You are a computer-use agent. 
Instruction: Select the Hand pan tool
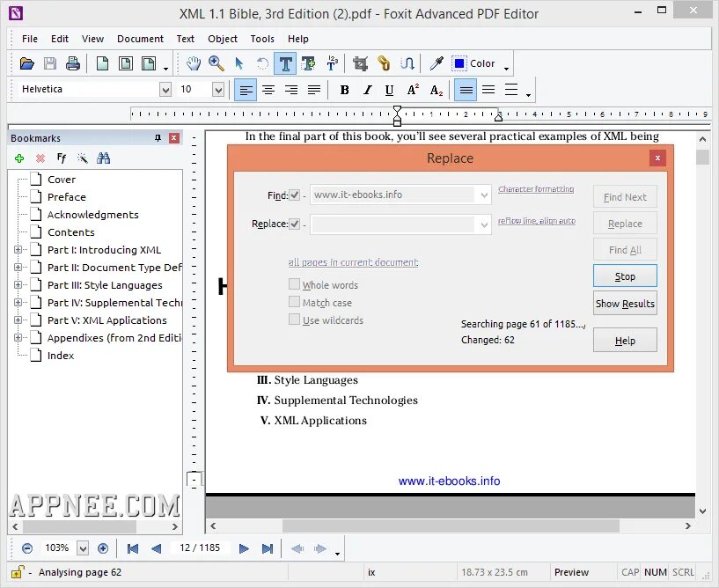[194, 63]
